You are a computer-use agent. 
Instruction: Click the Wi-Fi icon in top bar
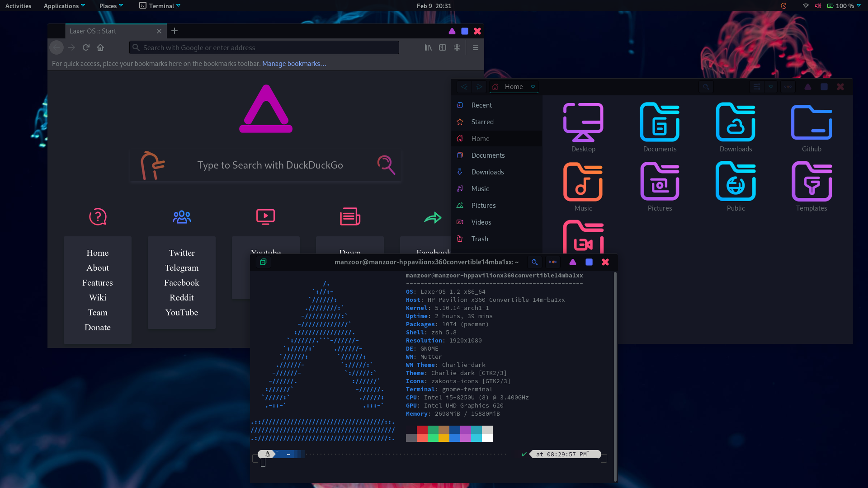[806, 6]
